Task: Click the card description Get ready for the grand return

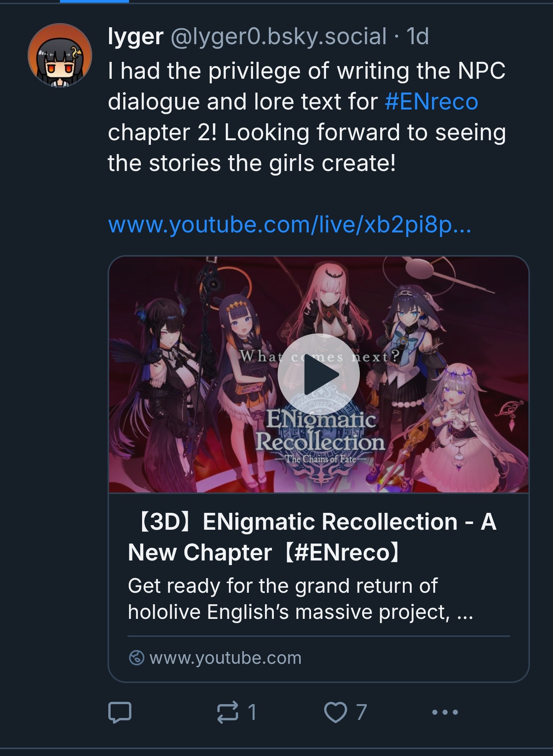Action: click(x=300, y=598)
